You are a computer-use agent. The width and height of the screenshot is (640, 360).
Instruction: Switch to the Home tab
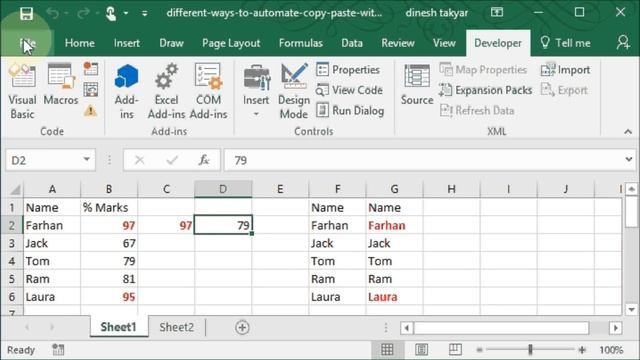[x=80, y=43]
